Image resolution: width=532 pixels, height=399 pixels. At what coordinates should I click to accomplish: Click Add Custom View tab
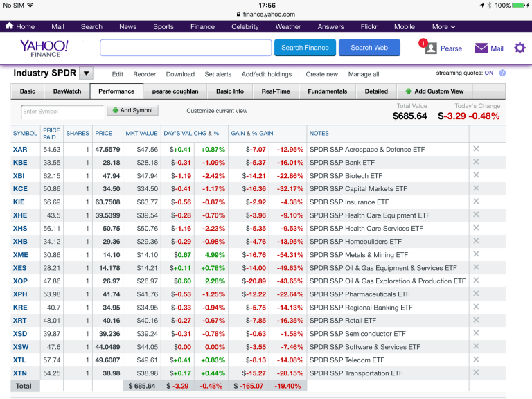[434, 91]
